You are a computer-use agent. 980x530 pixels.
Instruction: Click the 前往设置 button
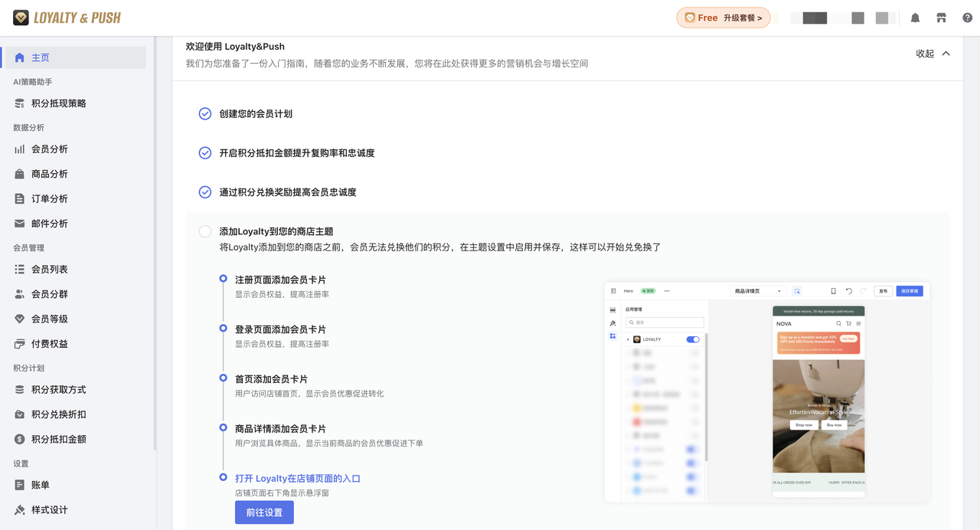[x=264, y=512]
